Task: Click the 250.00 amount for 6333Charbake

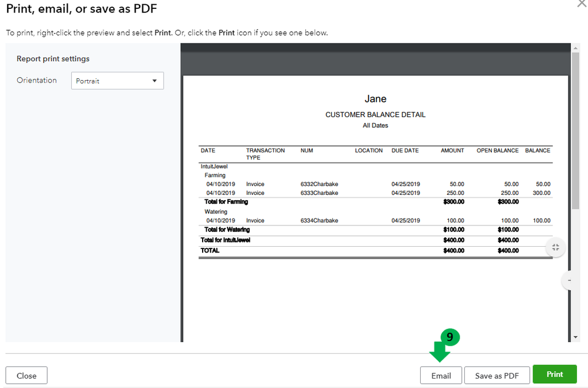Action: tap(455, 193)
